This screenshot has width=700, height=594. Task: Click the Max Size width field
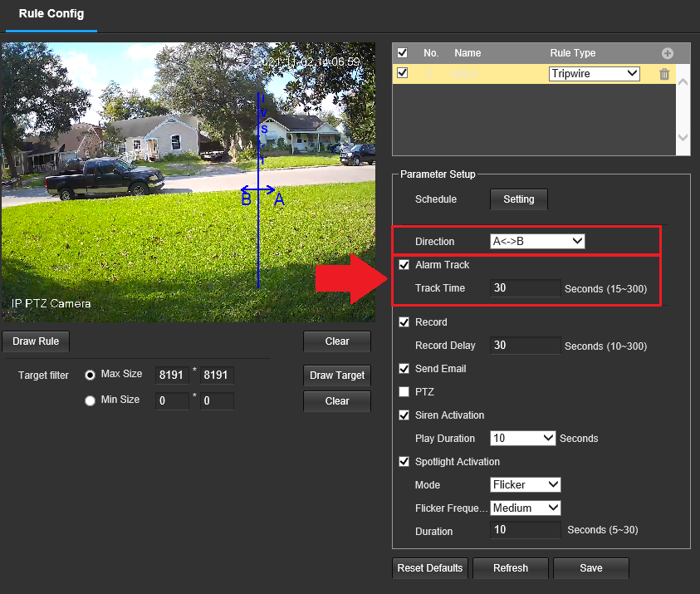(x=172, y=376)
